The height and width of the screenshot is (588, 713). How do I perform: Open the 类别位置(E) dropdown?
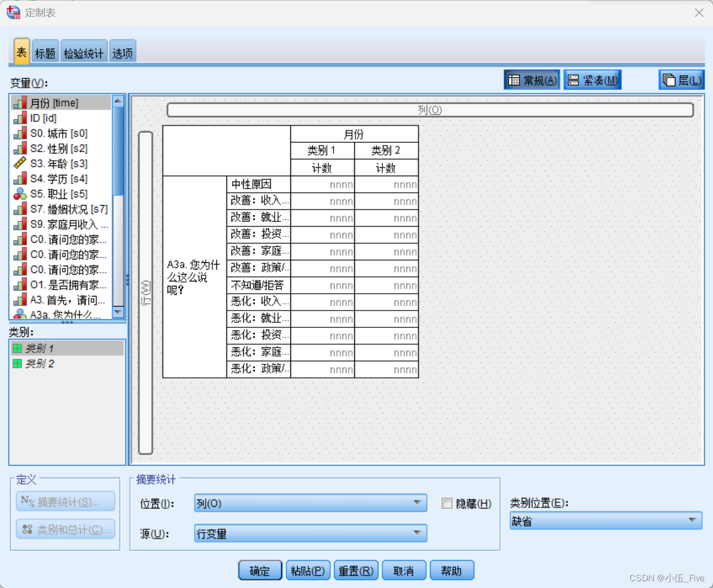click(606, 521)
